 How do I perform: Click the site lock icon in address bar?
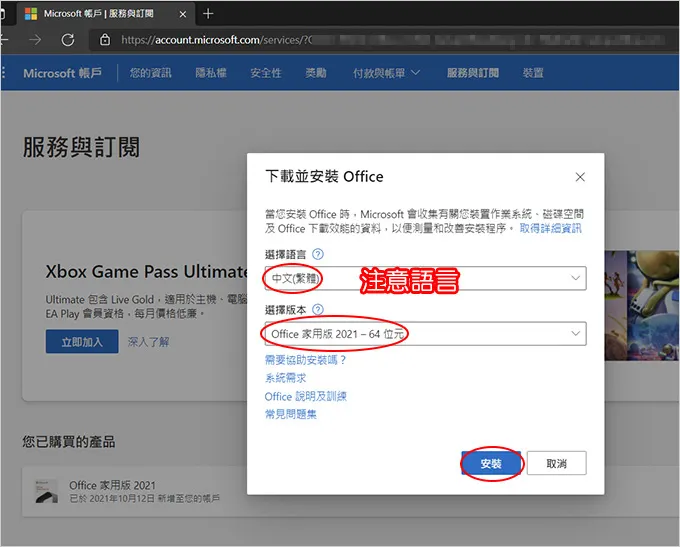105,40
